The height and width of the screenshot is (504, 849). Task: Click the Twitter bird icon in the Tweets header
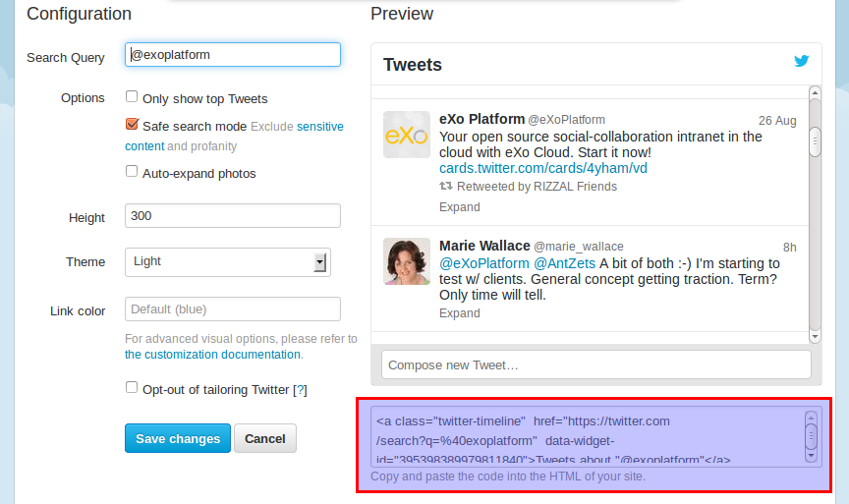coord(802,61)
